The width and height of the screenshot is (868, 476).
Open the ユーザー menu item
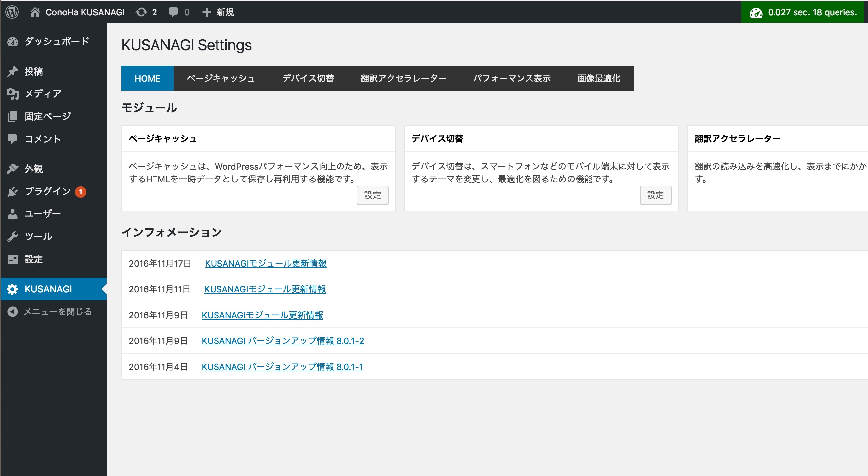click(x=54, y=214)
